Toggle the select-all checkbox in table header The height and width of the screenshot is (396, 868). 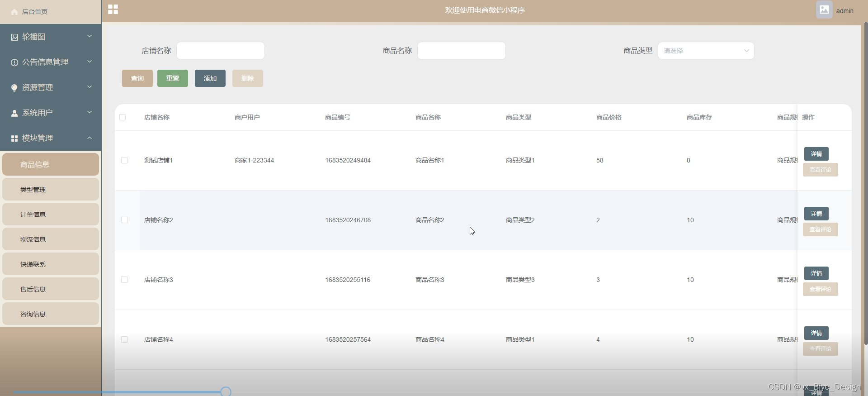click(123, 117)
